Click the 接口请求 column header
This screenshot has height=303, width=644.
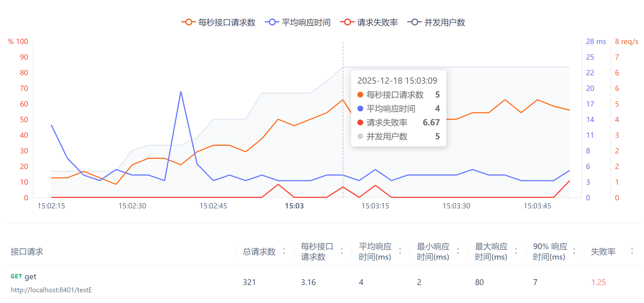(x=27, y=251)
